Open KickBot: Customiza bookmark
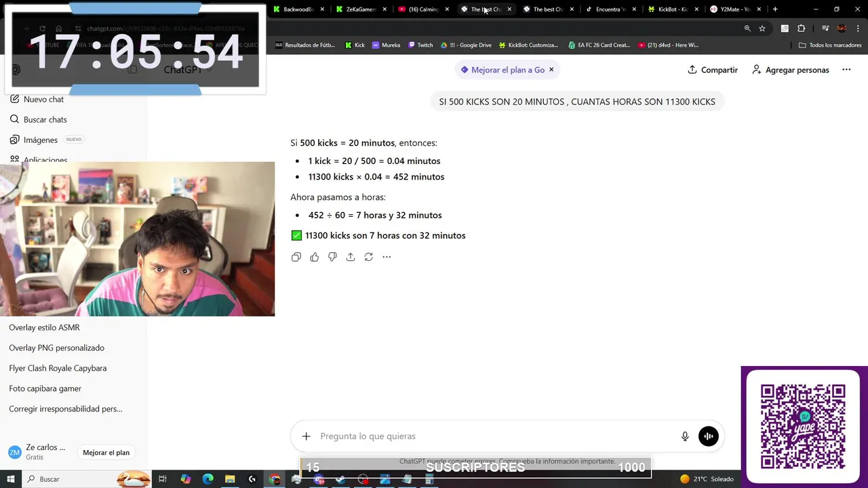 pyautogui.click(x=529, y=45)
